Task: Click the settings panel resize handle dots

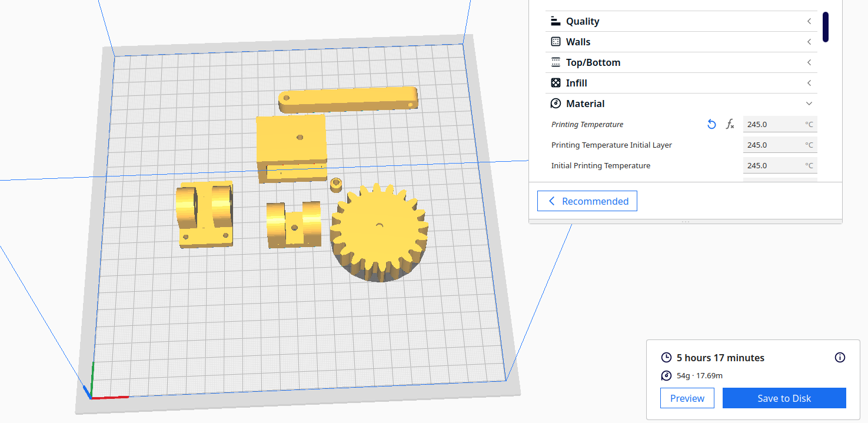Action: [685, 222]
